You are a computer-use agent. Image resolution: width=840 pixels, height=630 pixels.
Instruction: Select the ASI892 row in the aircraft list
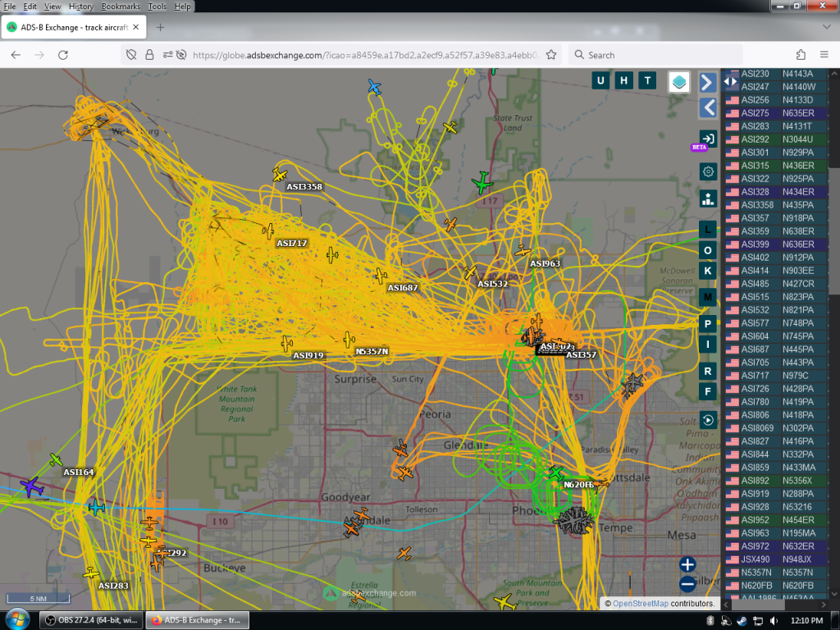click(776, 481)
